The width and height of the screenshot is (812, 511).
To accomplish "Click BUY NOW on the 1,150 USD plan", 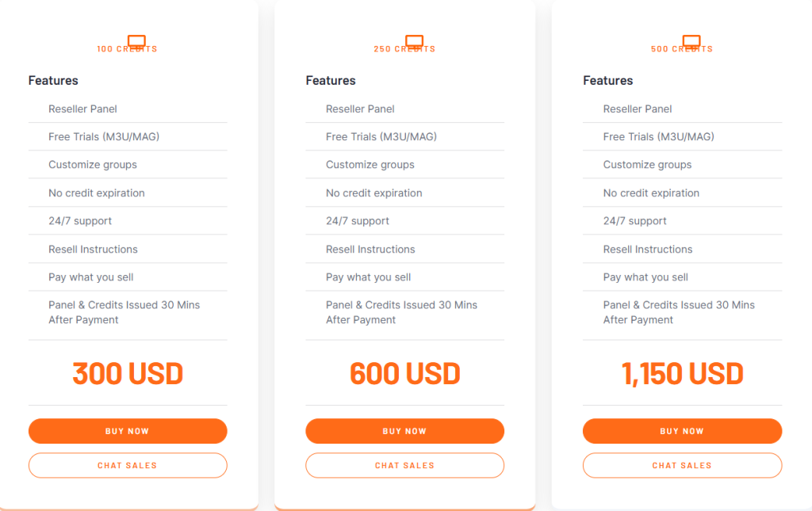I will click(x=681, y=431).
